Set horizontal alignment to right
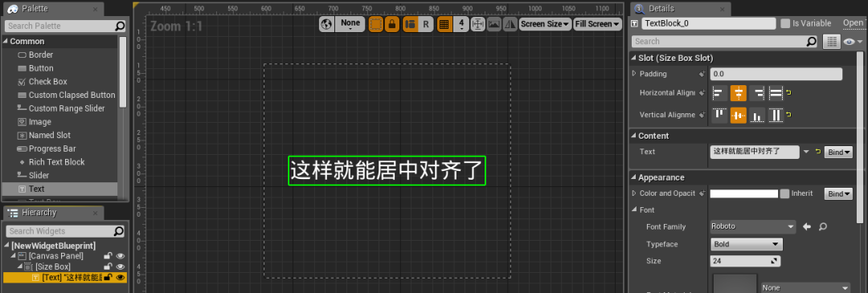868x293 pixels. coord(757,93)
